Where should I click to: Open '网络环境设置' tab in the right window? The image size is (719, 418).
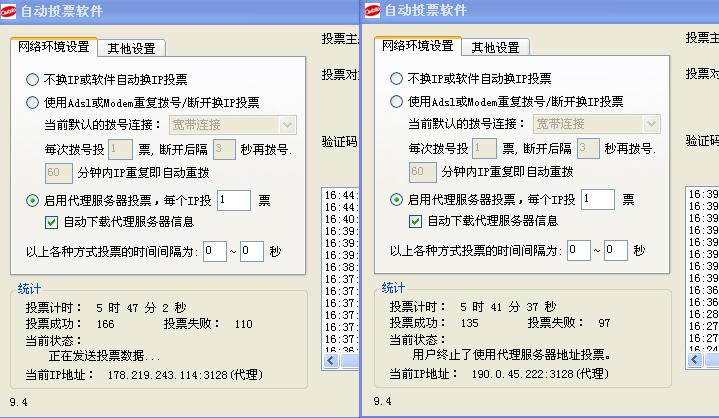point(417,47)
